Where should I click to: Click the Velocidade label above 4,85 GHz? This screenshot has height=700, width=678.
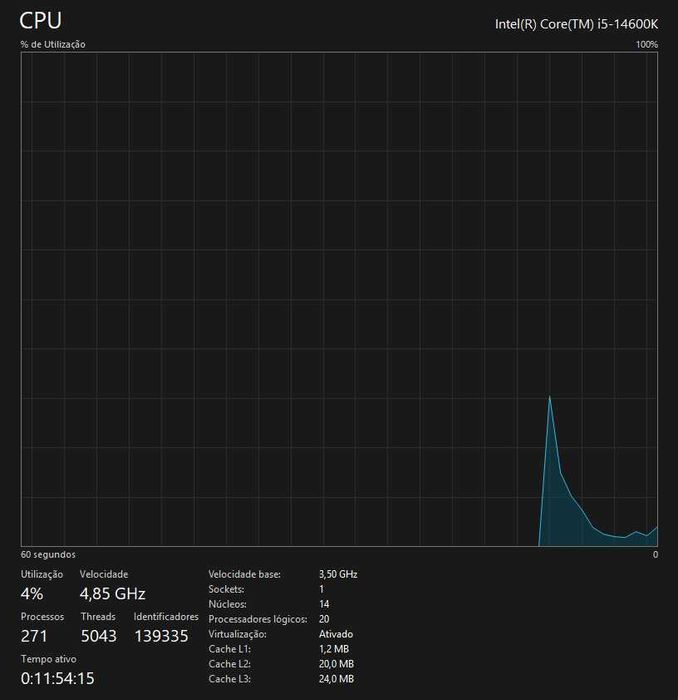tap(104, 574)
